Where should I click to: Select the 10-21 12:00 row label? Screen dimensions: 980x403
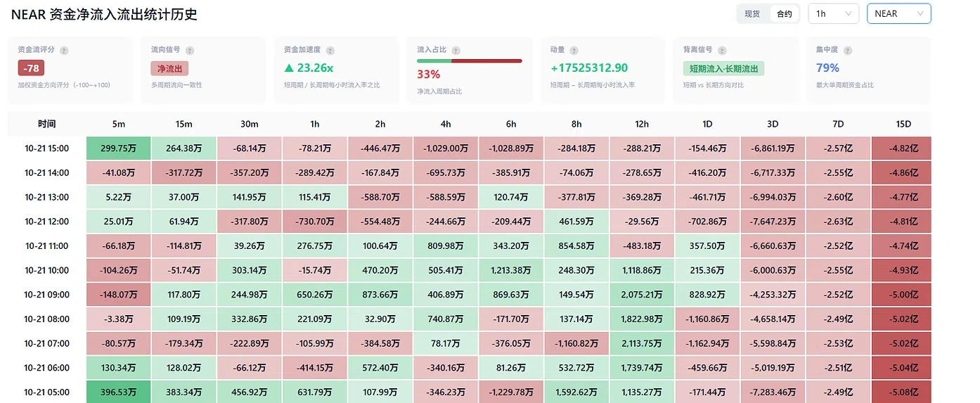(x=47, y=222)
